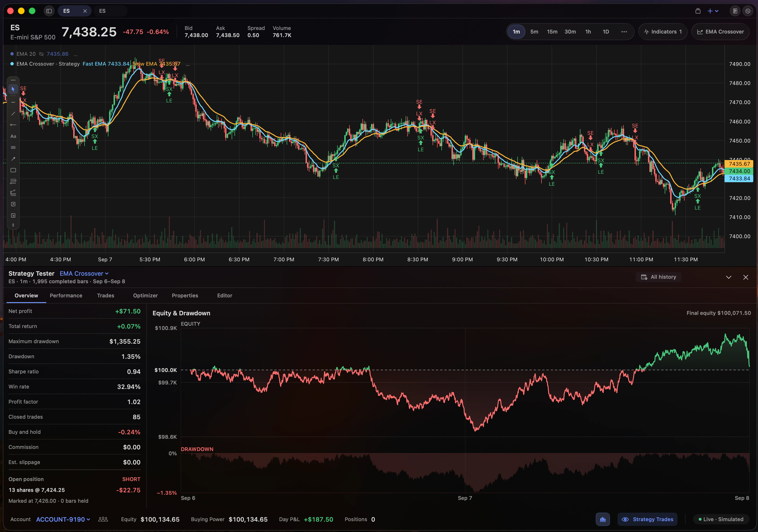Close the Strategy Tester panel

pyautogui.click(x=745, y=277)
